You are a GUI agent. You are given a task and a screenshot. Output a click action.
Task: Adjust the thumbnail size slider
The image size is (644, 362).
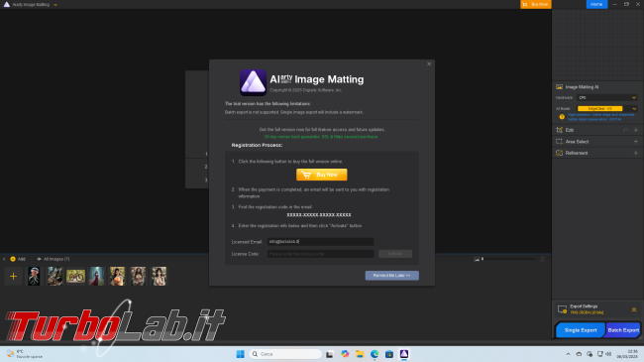point(508,259)
